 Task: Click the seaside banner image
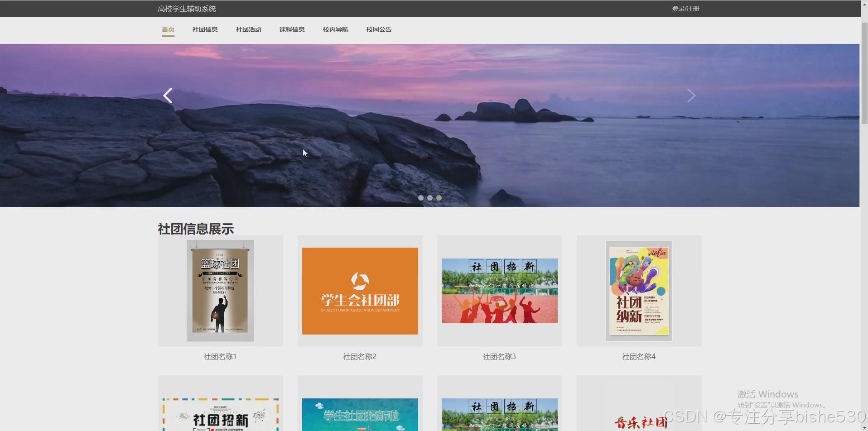click(429, 125)
